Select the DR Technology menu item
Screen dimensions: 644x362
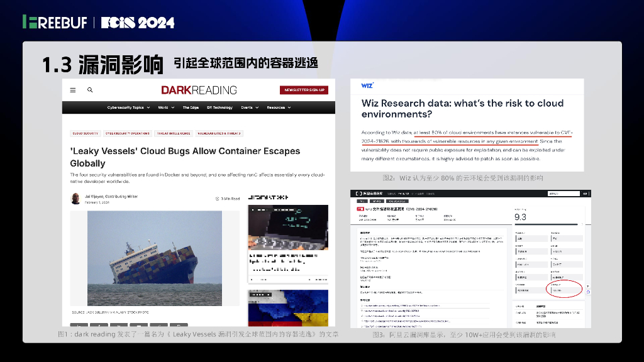click(x=220, y=107)
